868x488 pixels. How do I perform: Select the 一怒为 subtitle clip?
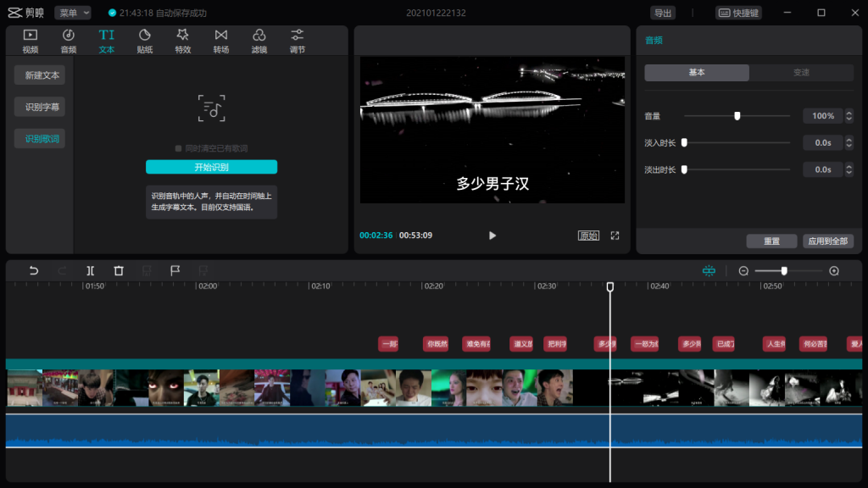click(x=645, y=344)
